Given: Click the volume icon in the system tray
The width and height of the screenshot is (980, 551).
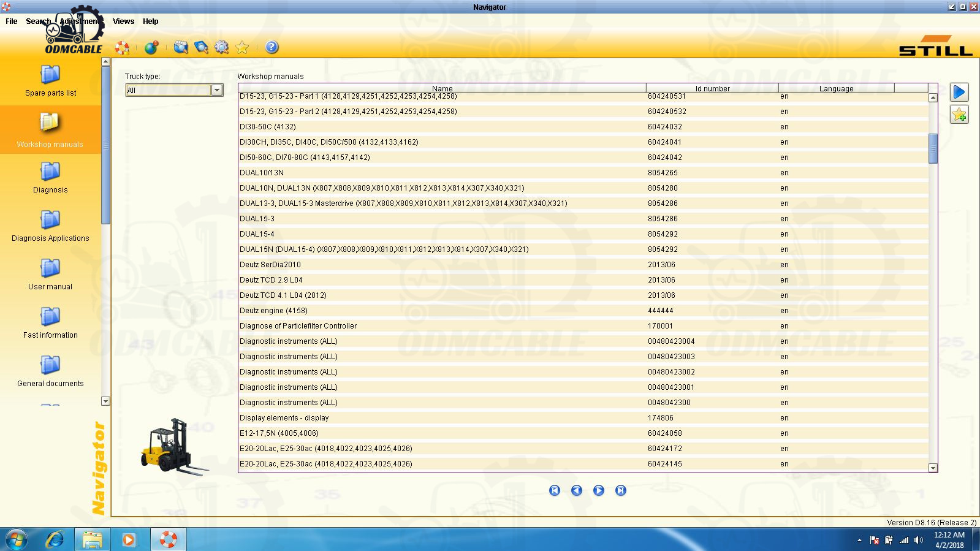Looking at the screenshot, I should tap(919, 540).
